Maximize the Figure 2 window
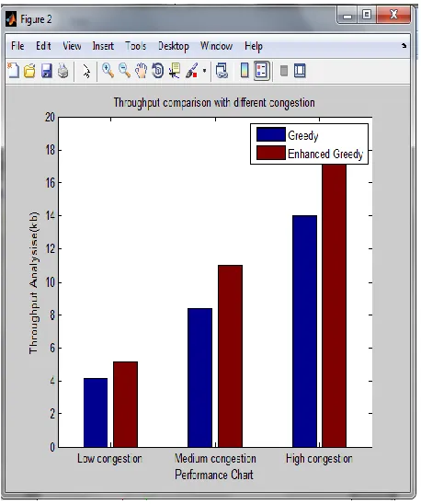The image size is (421, 504). click(x=367, y=15)
